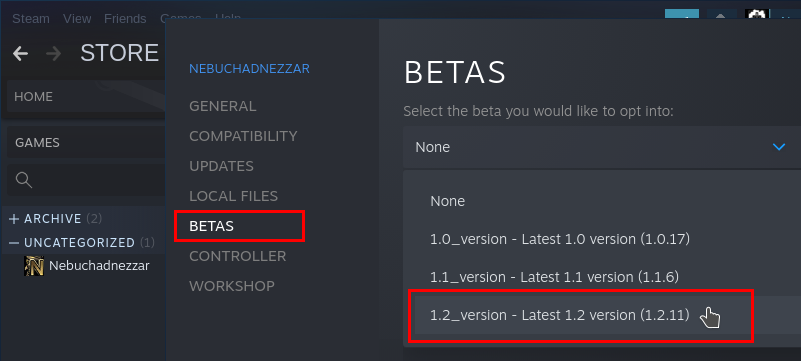
Task: Open the General properties tab
Action: pyautogui.click(x=223, y=106)
